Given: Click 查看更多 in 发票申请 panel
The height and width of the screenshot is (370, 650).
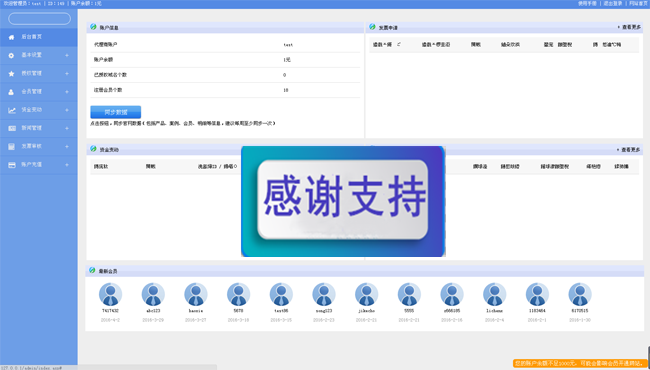Looking at the screenshot, I should (629, 27).
